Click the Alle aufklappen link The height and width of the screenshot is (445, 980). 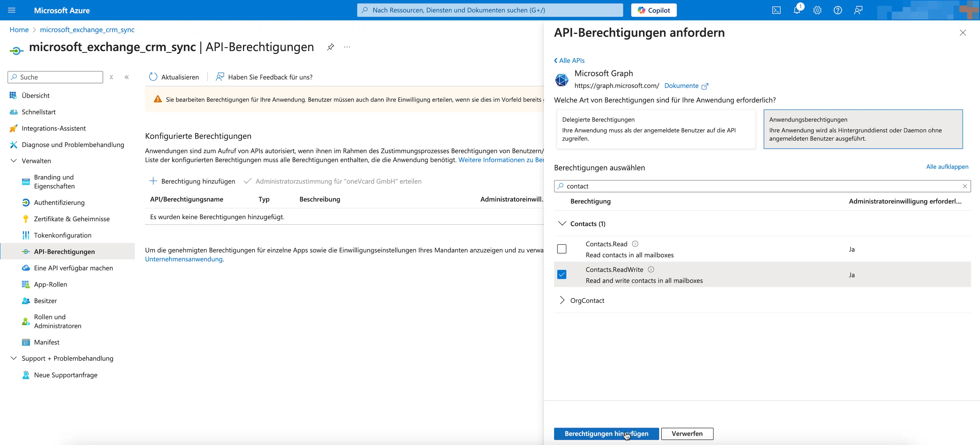[947, 167]
